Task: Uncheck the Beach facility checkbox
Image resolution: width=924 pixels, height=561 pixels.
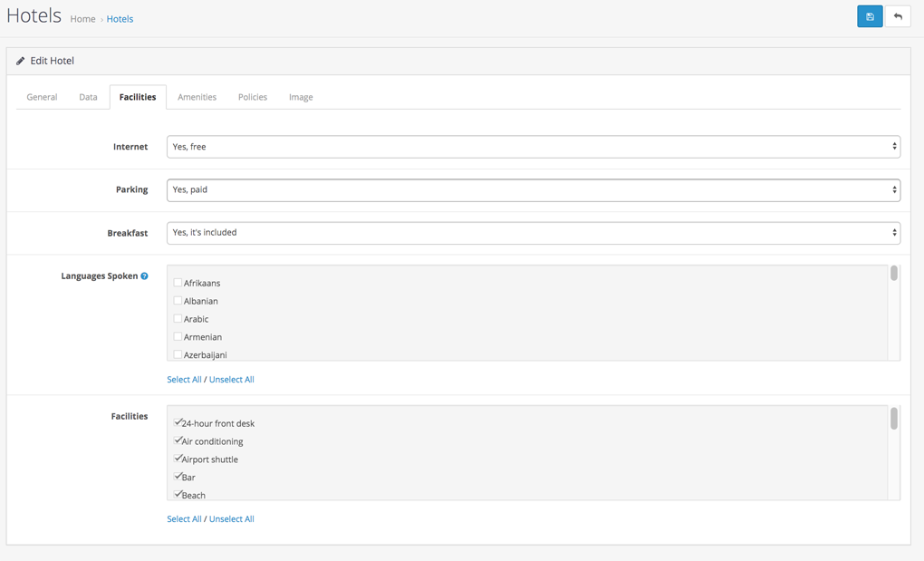Action: tap(178, 494)
